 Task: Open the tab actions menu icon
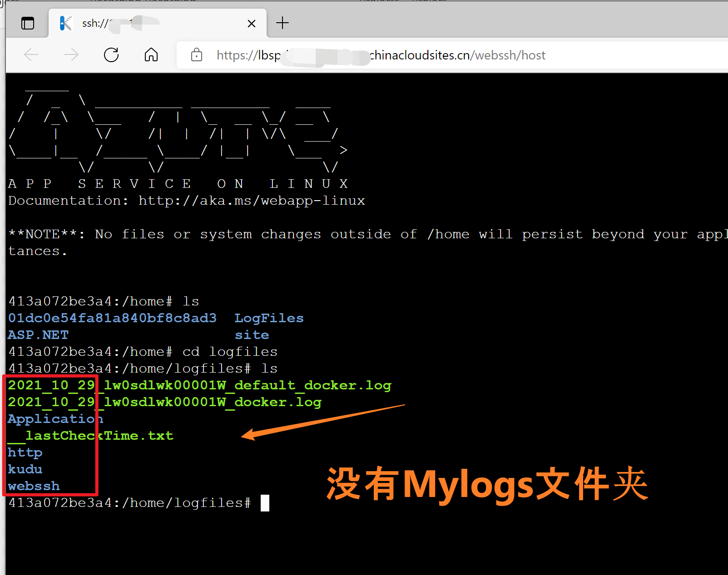[28, 23]
